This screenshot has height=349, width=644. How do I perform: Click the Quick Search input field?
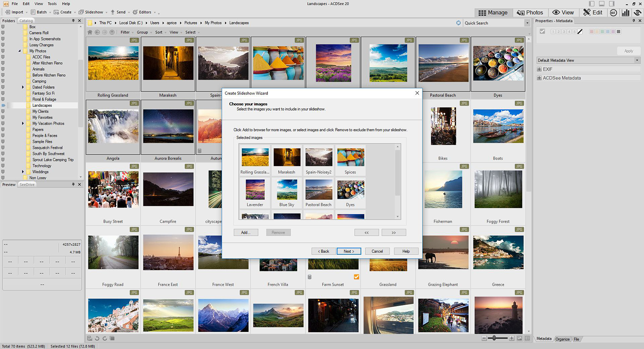pyautogui.click(x=493, y=23)
